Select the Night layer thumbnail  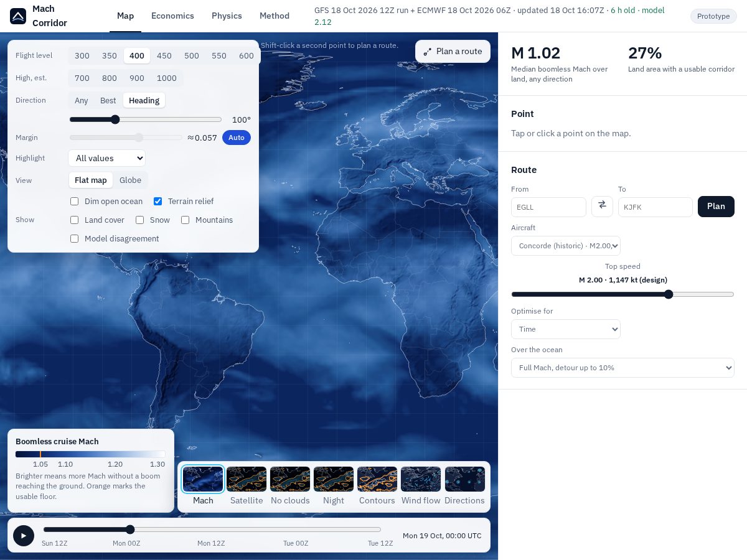(x=334, y=486)
